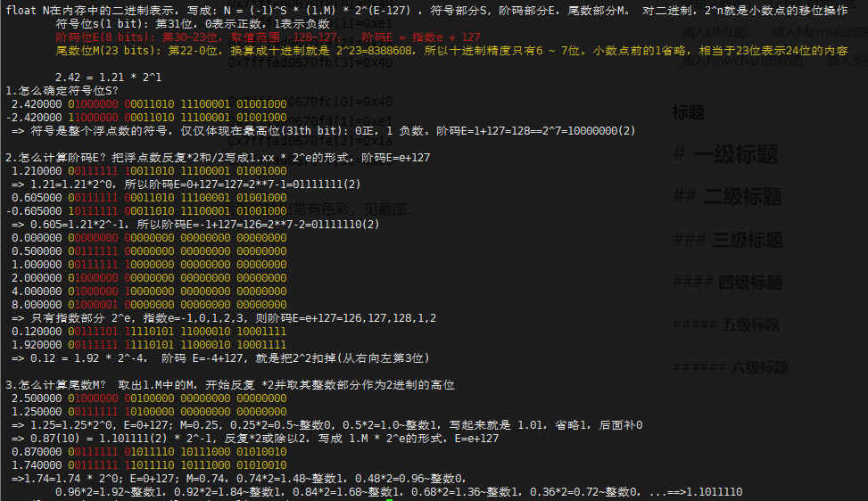Viewport: 868px width, 501px height.
Task: Click the yellow "2^23=8388608" value
Action: (x=374, y=50)
